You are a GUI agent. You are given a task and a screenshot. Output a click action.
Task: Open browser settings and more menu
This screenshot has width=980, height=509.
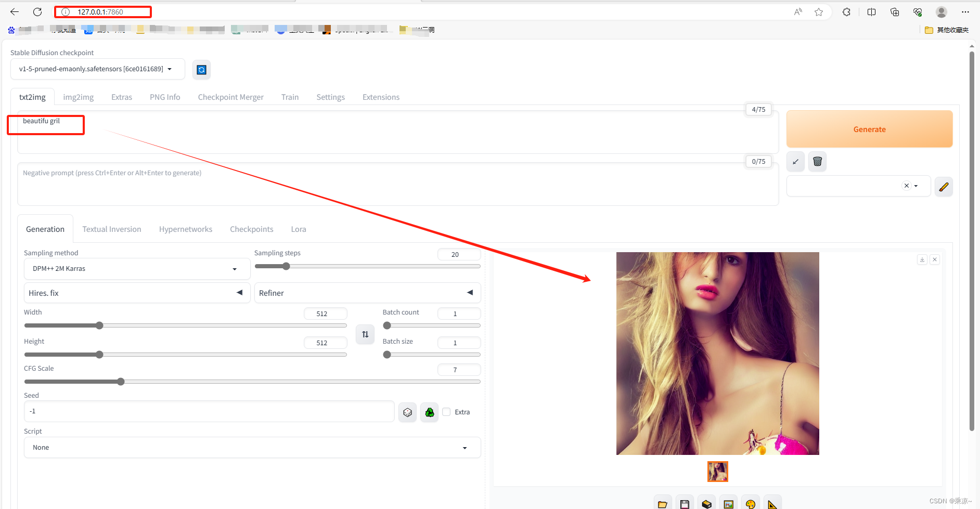tap(965, 11)
